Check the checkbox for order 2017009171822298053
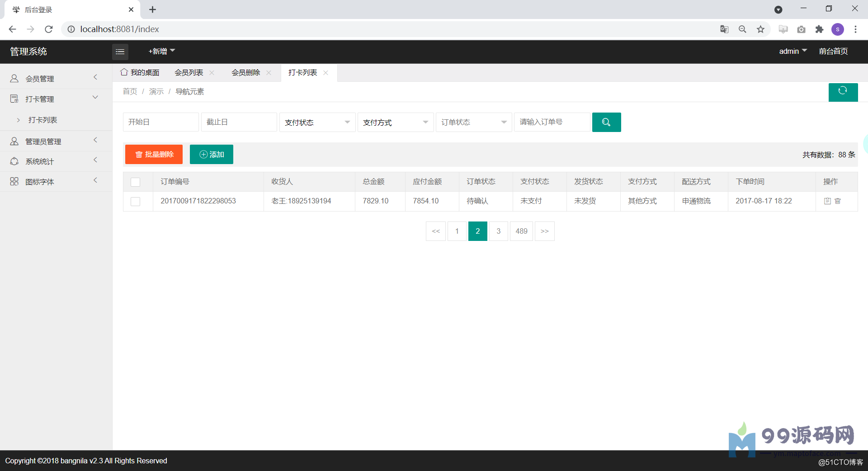This screenshot has width=868, height=471. [135, 201]
